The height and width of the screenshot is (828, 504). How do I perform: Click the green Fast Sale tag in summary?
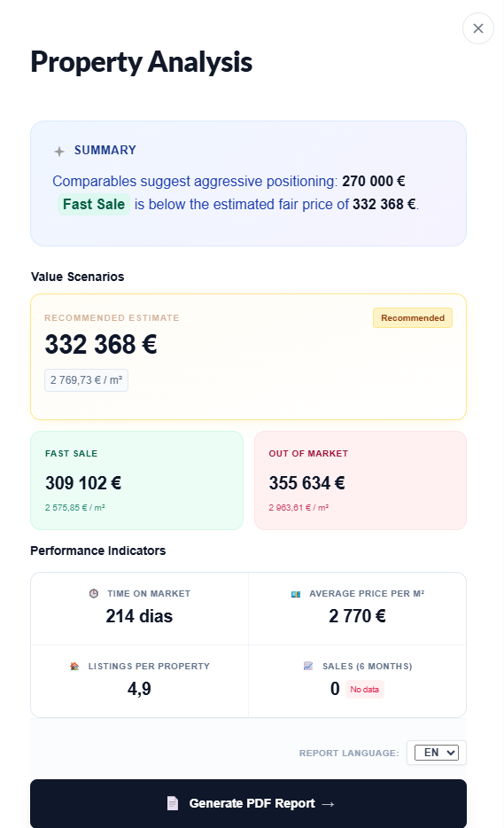point(94,205)
